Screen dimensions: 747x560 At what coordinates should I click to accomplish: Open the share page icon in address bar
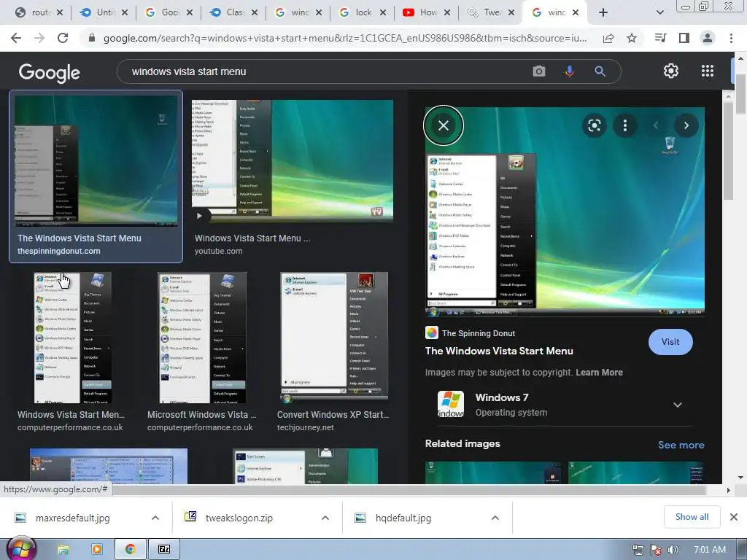click(x=608, y=38)
